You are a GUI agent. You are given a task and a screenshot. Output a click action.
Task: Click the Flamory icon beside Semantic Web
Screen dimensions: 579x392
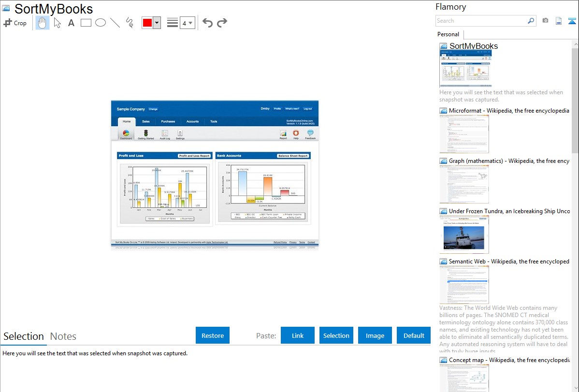443,261
